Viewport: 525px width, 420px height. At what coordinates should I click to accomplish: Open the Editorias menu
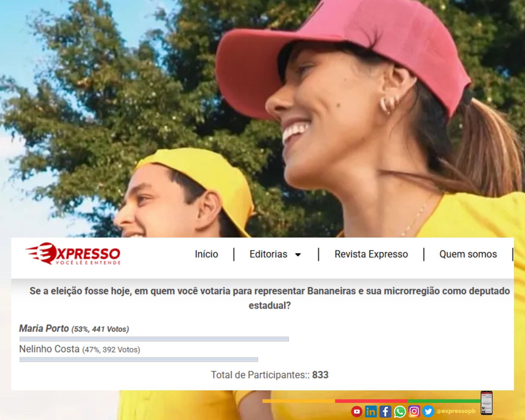(x=268, y=254)
